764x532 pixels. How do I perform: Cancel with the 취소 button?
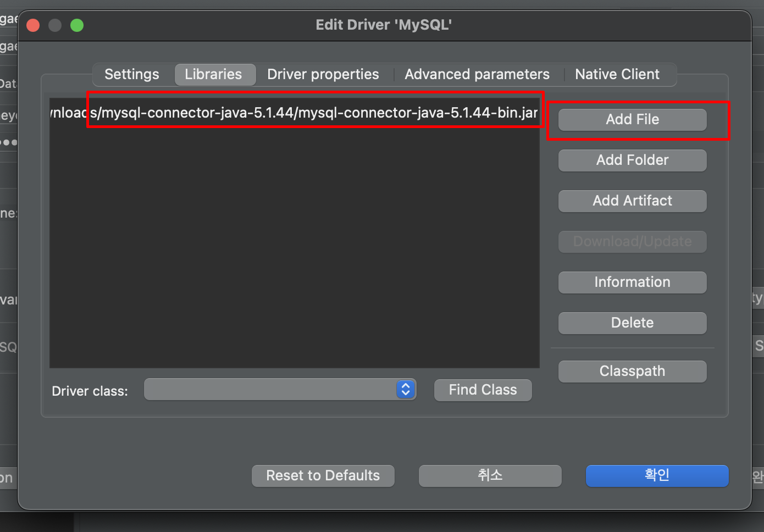coord(490,475)
